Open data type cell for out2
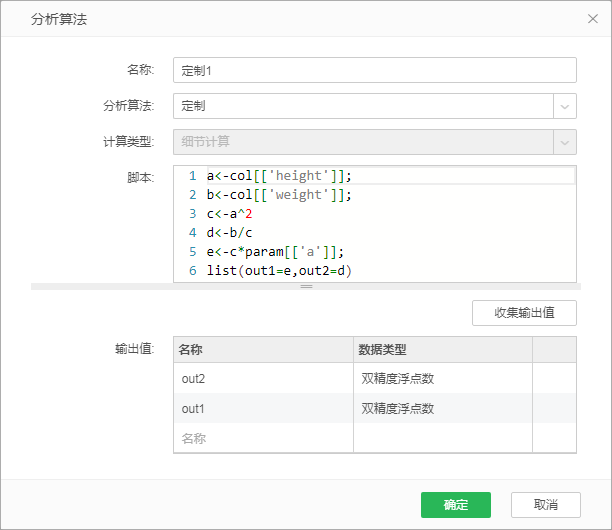Image resolution: width=612 pixels, height=530 pixels. [x=442, y=379]
